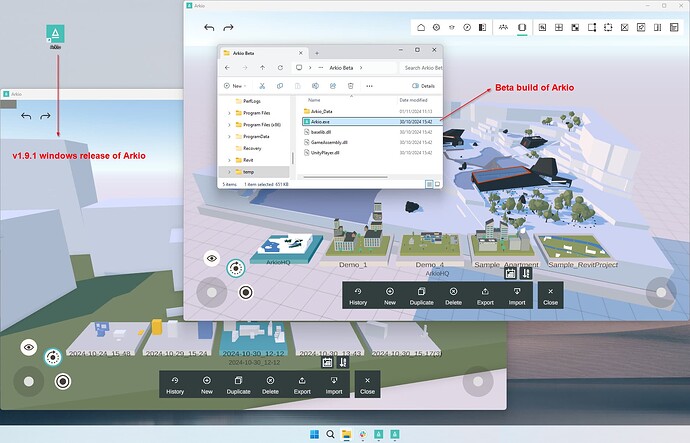Go up one folder level in File Explorer
This screenshot has width=690, height=443.
coord(262,68)
